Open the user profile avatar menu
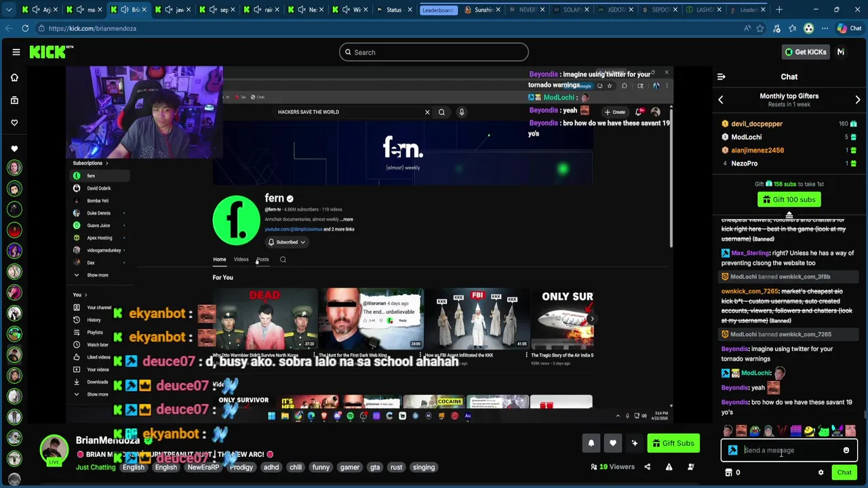Screen dimensions: 868x488 [841, 52]
